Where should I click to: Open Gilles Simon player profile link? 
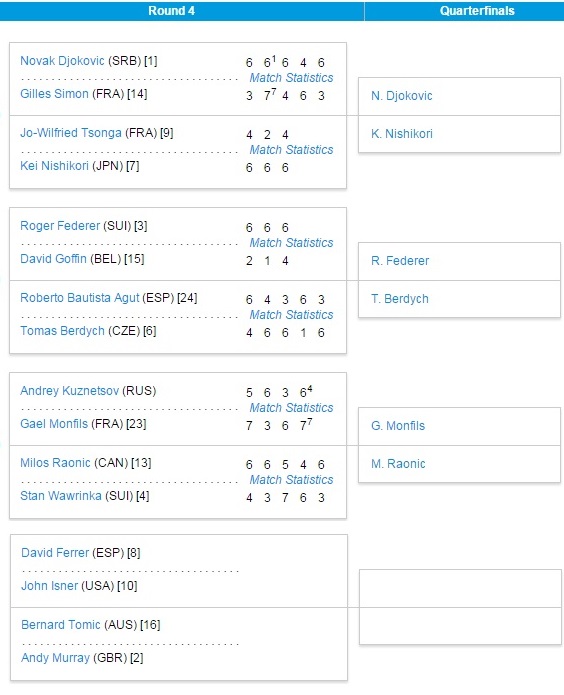(x=54, y=94)
